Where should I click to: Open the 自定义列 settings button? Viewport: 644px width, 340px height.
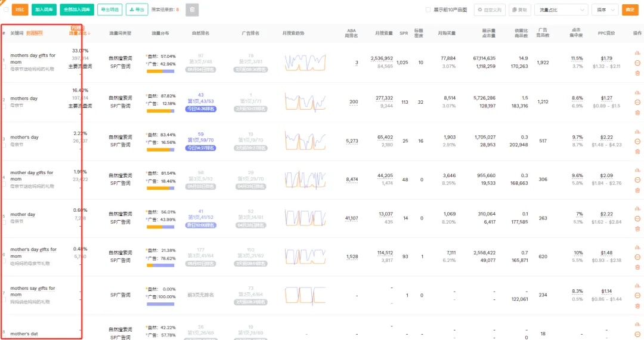click(x=490, y=10)
